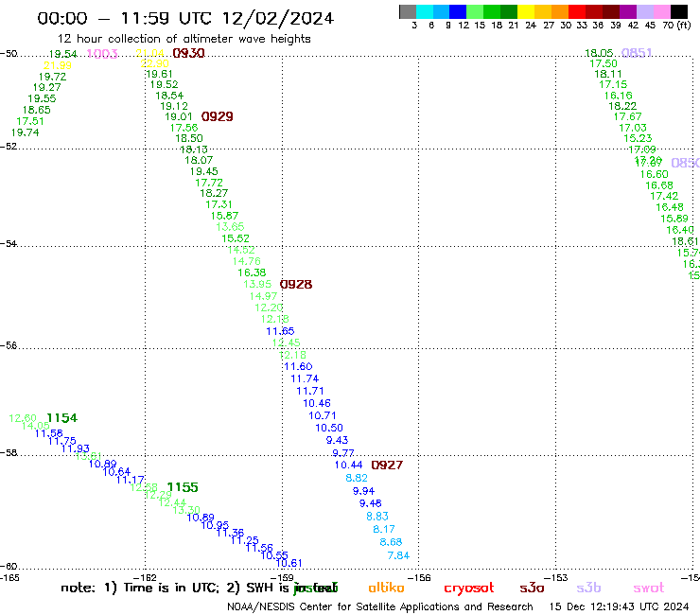Click the '-54' latitude axis label
700x615 pixels.
(9, 244)
